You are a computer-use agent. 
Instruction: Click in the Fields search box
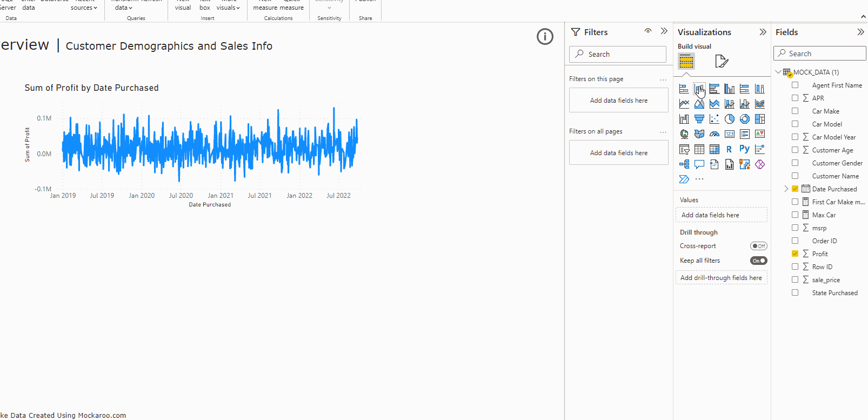pyautogui.click(x=820, y=54)
